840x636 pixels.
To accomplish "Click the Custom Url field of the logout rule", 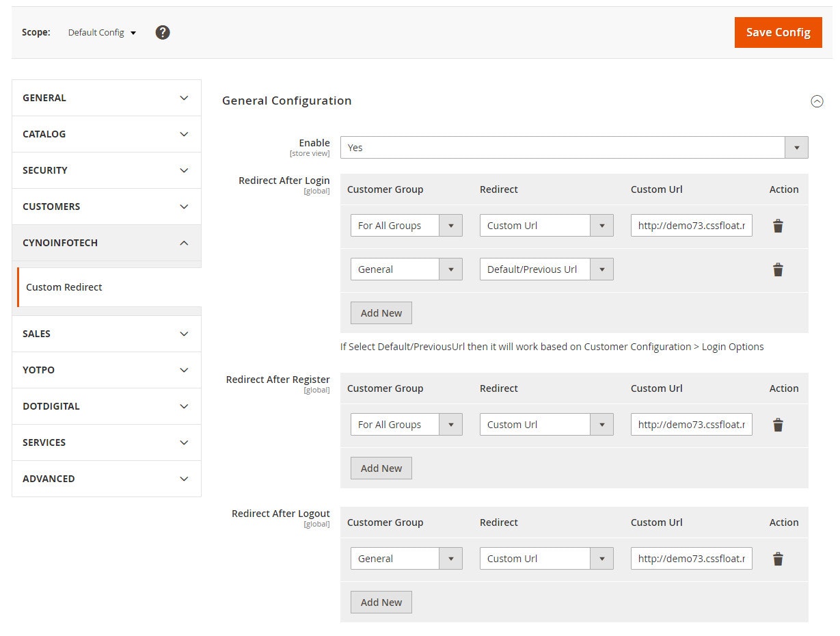I will tap(691, 558).
